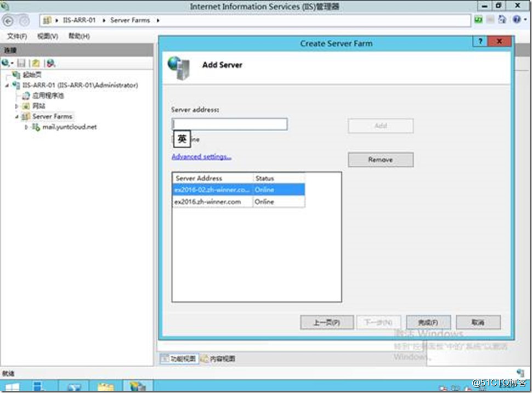Expand the mail.yuntcloud.net farm node
The height and width of the screenshot is (393, 532).
[26, 127]
